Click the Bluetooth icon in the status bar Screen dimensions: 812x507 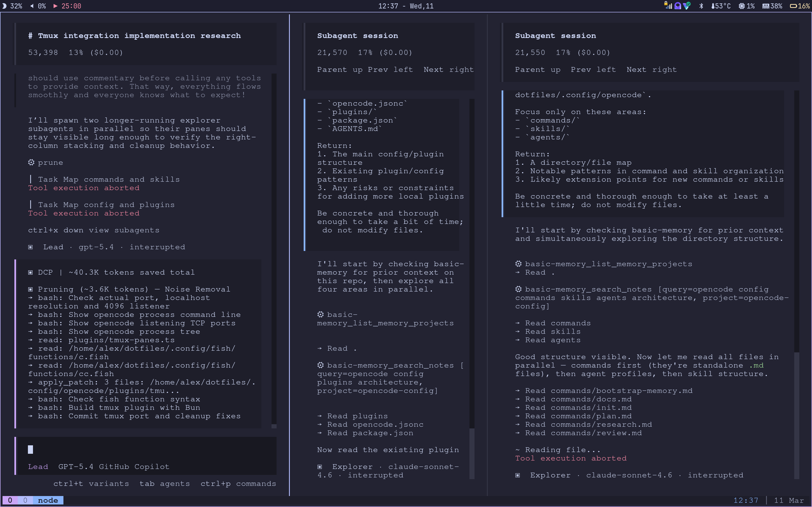tap(701, 6)
